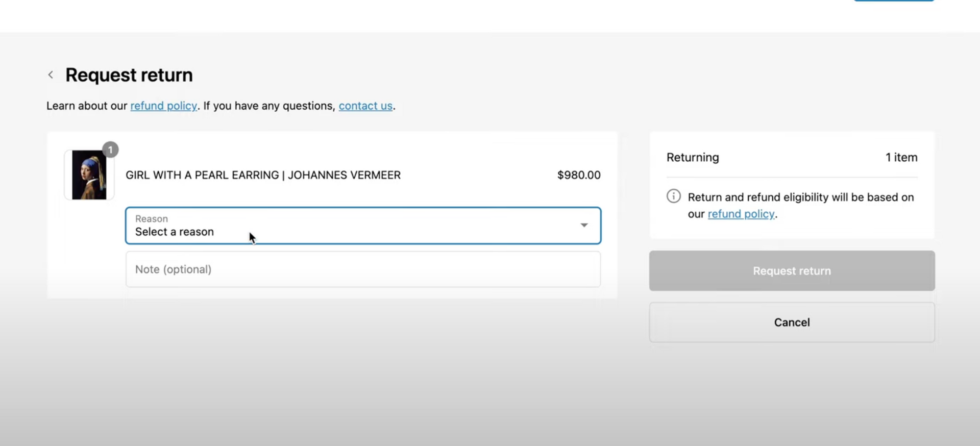Click the Returning label in the summary panel
The height and width of the screenshot is (446, 980).
point(693,157)
